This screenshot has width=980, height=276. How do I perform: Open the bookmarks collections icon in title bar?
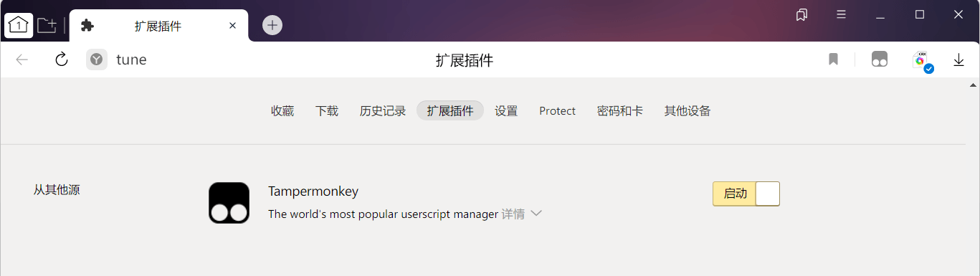coord(802,14)
